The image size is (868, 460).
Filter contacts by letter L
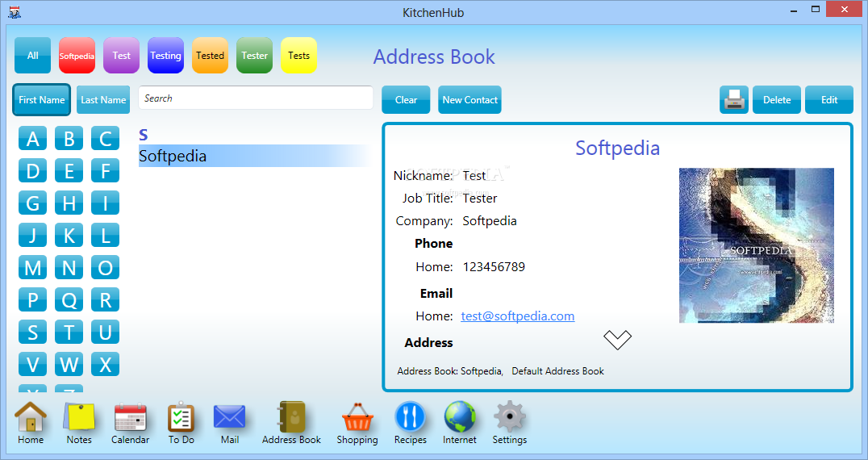point(105,235)
